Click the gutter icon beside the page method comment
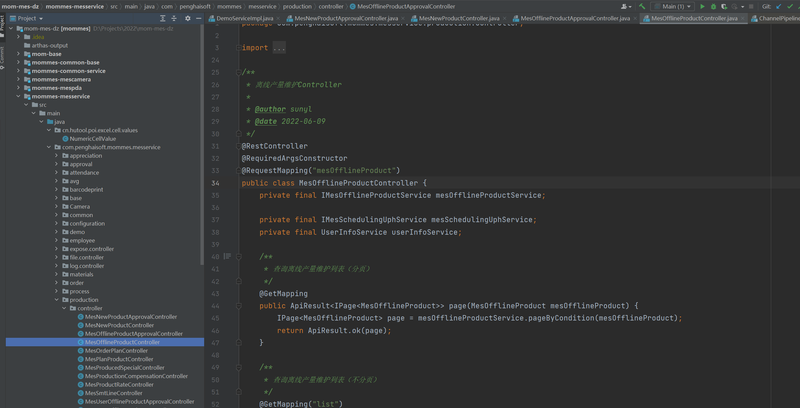Image resolution: width=800 pixels, height=408 pixels. click(x=228, y=256)
